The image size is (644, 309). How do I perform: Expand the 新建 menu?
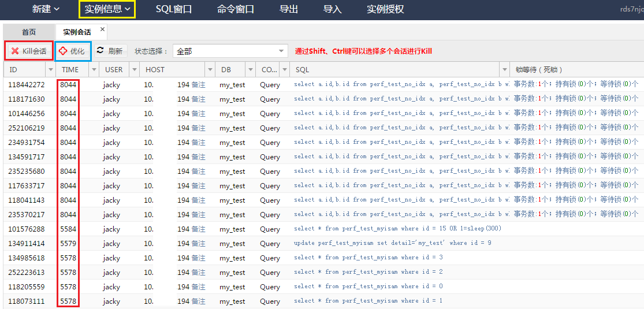pyautogui.click(x=46, y=9)
